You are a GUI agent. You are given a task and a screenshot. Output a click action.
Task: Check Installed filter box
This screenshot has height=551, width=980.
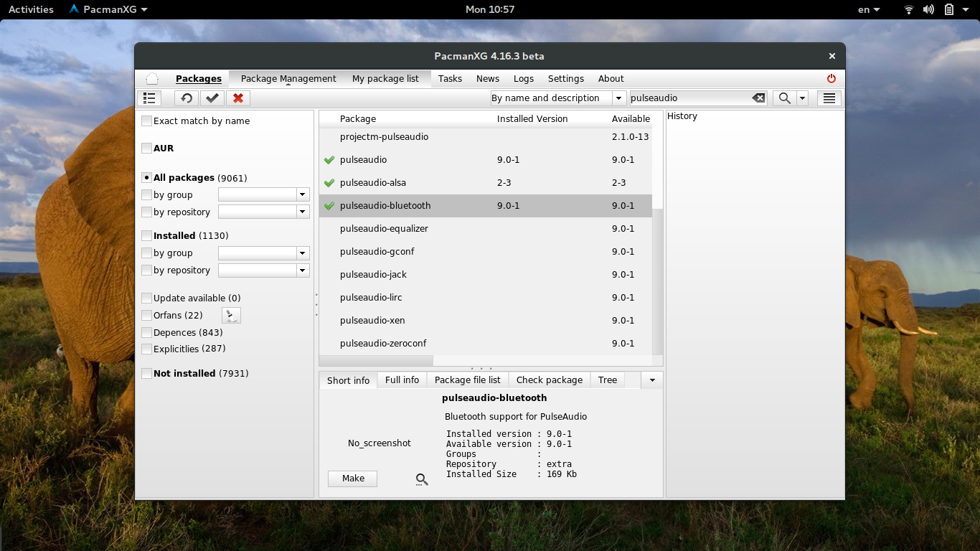click(x=147, y=236)
